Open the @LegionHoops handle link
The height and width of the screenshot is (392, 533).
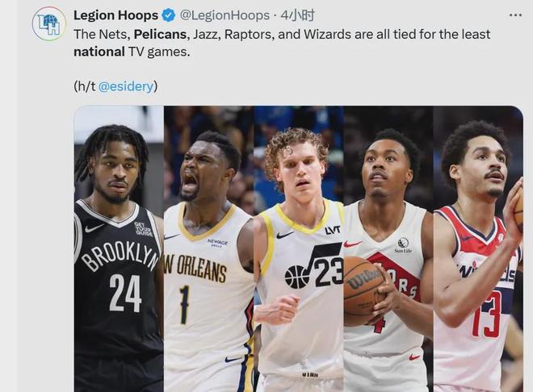(x=225, y=15)
